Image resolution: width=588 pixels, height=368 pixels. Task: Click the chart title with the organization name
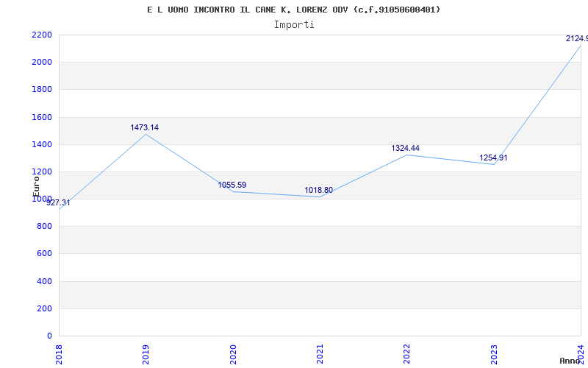click(294, 10)
